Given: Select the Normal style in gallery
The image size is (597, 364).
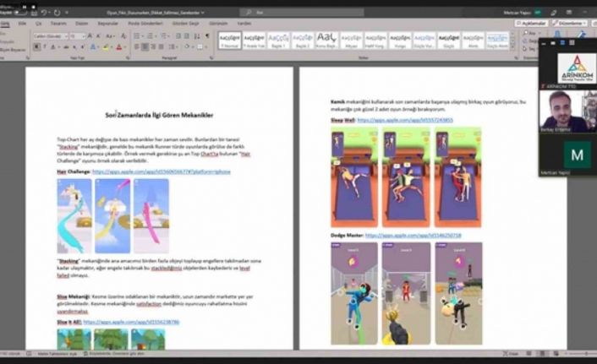Looking at the screenshot, I should point(230,41).
